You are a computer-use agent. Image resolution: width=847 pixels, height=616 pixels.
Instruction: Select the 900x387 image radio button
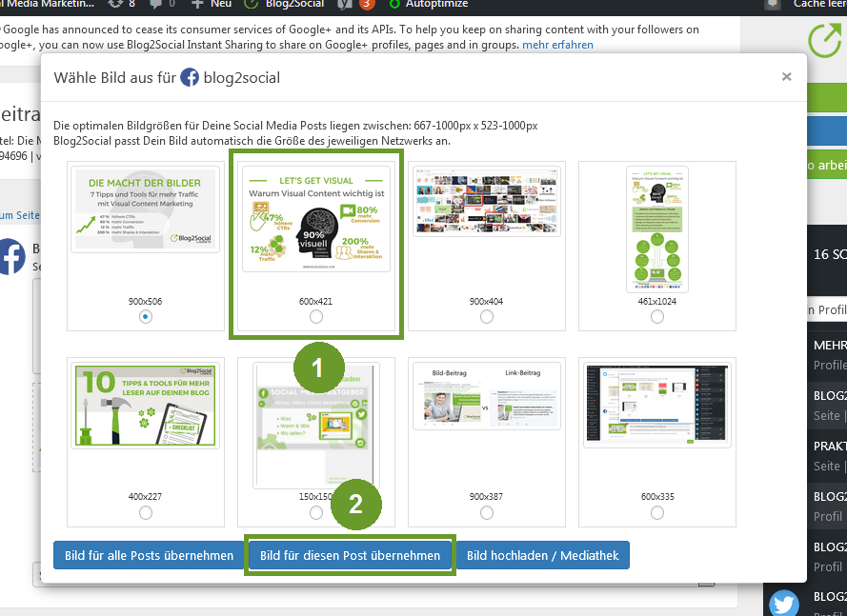487,512
